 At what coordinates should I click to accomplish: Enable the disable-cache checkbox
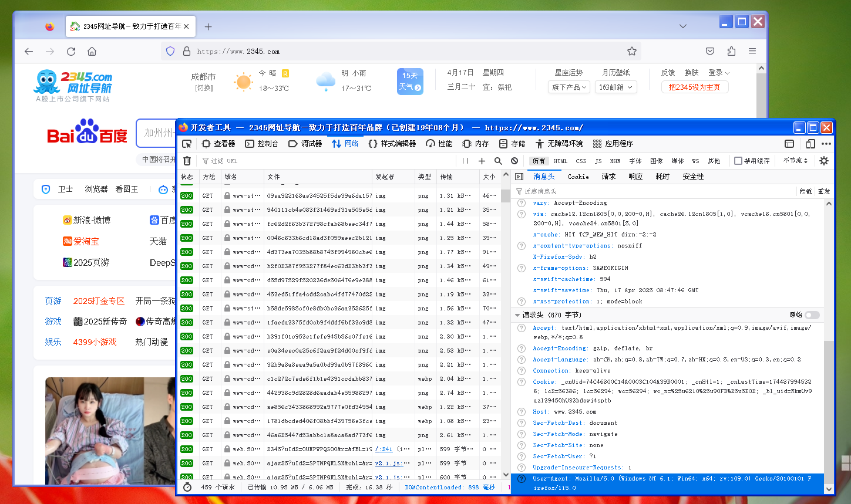click(x=738, y=161)
